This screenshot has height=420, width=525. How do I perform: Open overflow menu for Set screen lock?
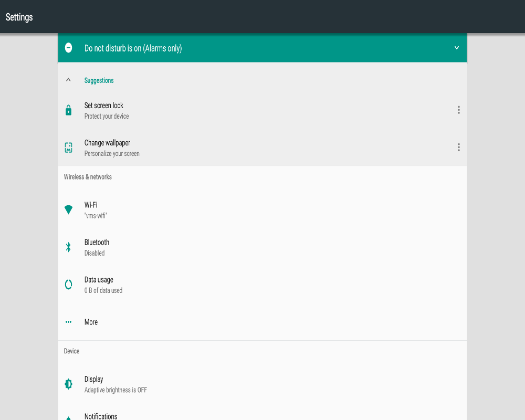pos(459,110)
